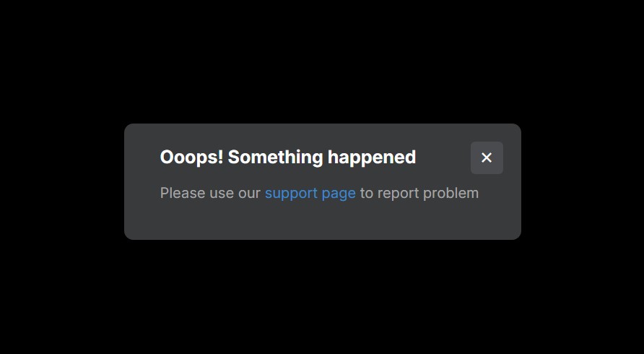Click the word "Ooops!" in the title

(x=191, y=158)
